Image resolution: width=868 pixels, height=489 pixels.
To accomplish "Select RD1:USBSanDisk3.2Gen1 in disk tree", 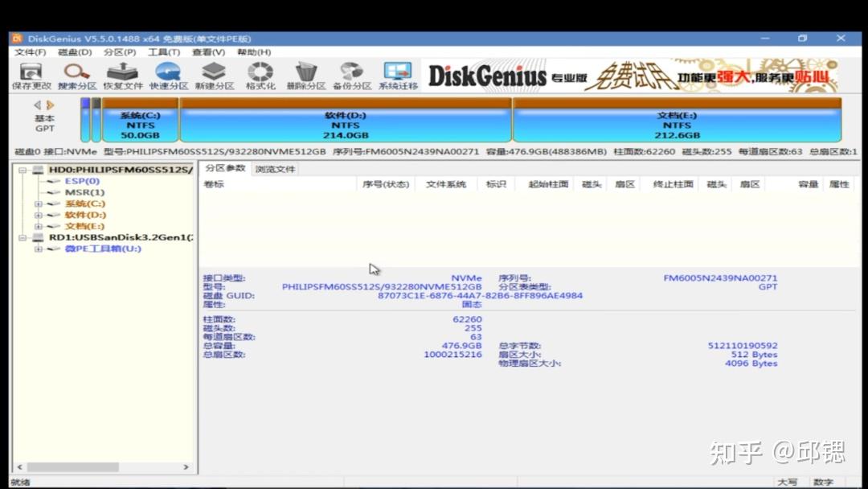I will [121, 237].
